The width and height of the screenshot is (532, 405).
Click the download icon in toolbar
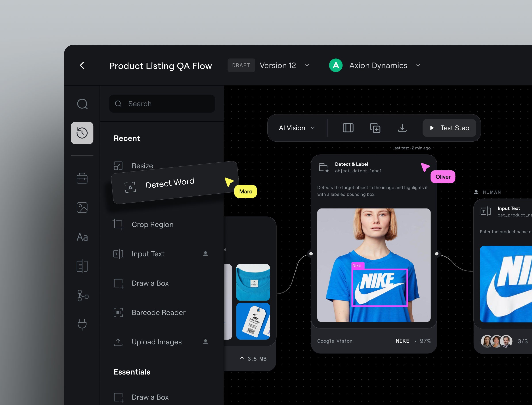[x=402, y=128]
